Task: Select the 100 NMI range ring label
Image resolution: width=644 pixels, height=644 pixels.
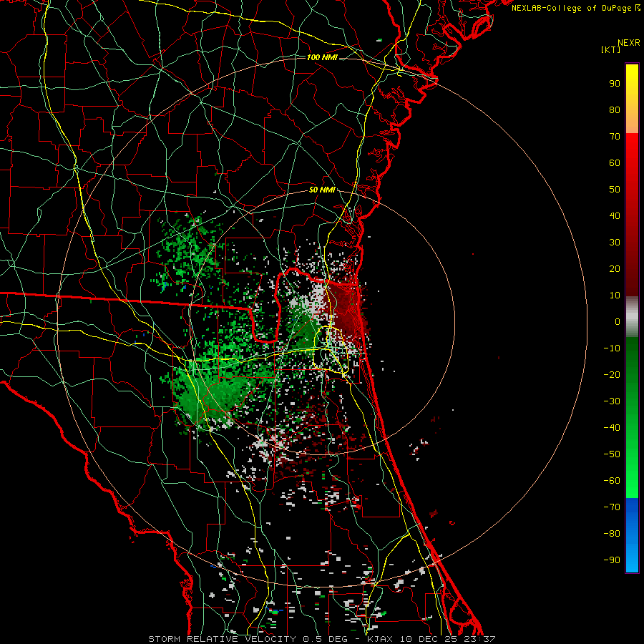Action: click(322, 57)
